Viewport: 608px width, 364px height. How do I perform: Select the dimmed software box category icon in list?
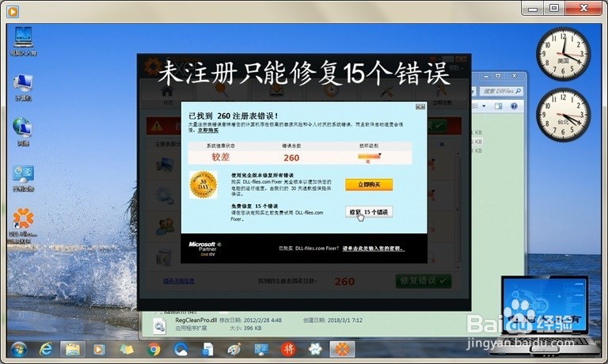pyautogui.click(x=165, y=258)
